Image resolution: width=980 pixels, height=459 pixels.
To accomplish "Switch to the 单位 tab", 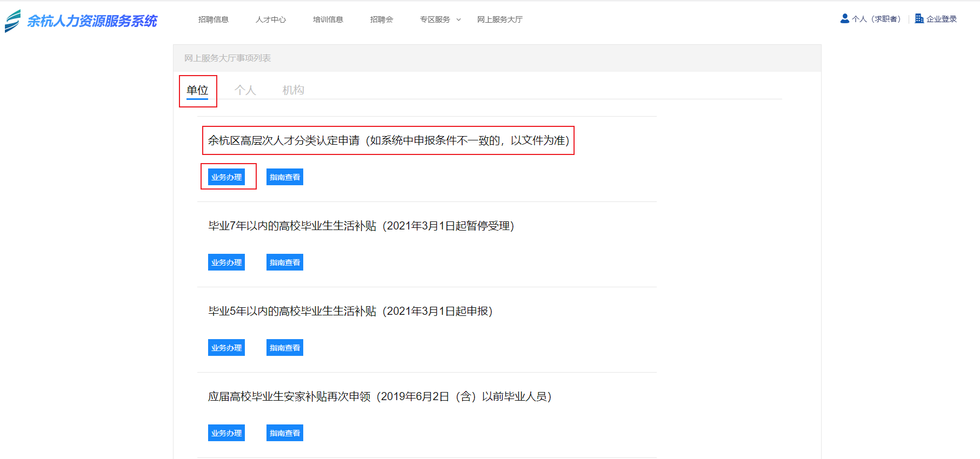I will [x=197, y=90].
